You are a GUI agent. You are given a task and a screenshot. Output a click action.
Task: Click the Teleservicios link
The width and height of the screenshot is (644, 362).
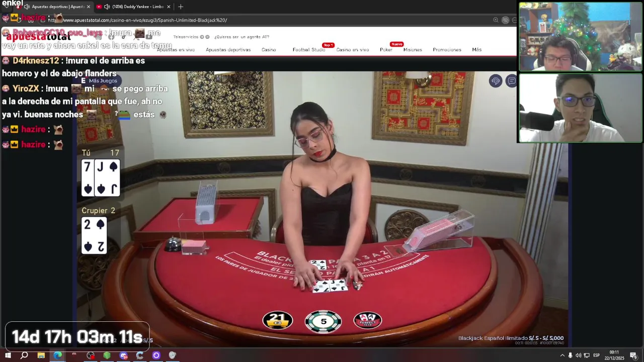pos(186,37)
